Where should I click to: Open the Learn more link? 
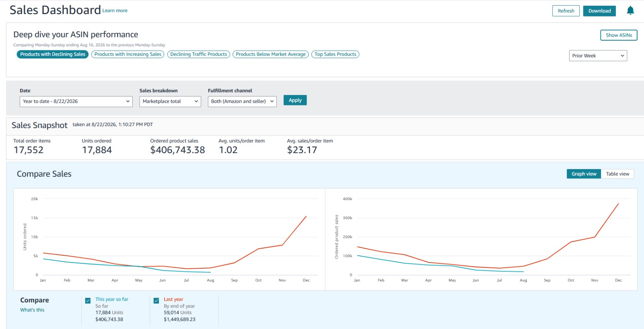pos(115,11)
